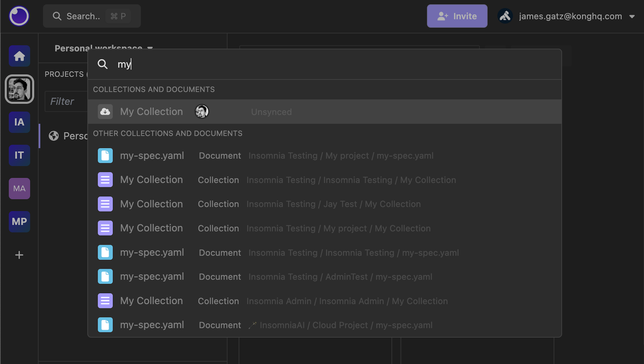Go to the Home organization icon
Screen dimensions: 644x364
[19, 56]
